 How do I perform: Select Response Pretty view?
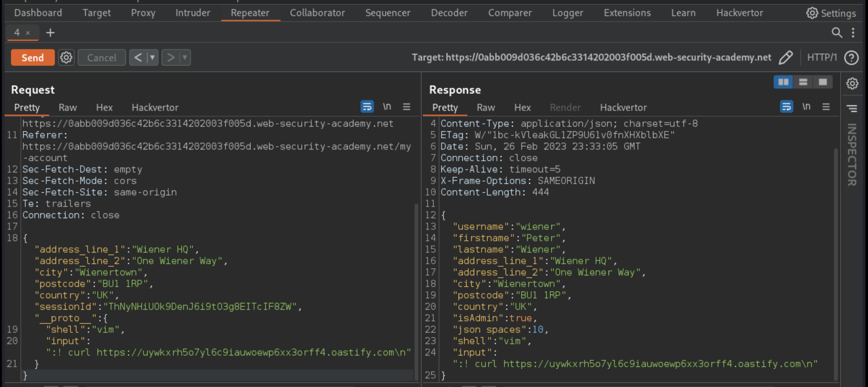click(x=445, y=108)
